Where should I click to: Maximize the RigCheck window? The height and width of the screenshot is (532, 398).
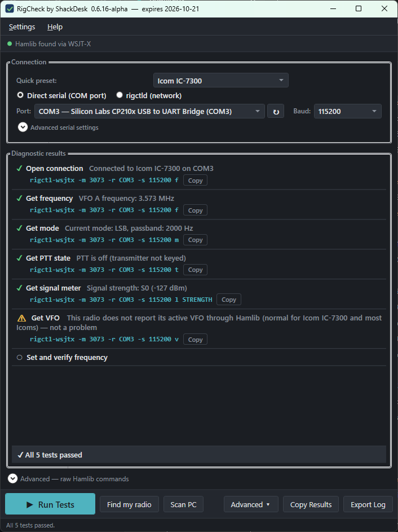(x=359, y=9)
